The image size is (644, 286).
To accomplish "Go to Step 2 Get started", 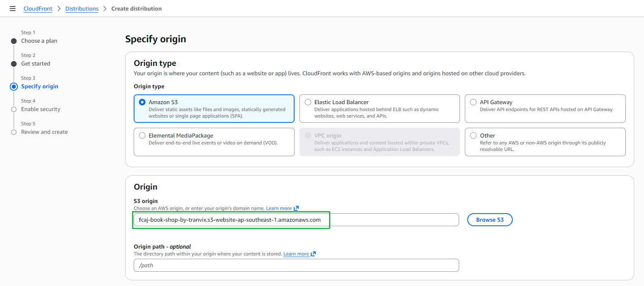I will click(36, 63).
